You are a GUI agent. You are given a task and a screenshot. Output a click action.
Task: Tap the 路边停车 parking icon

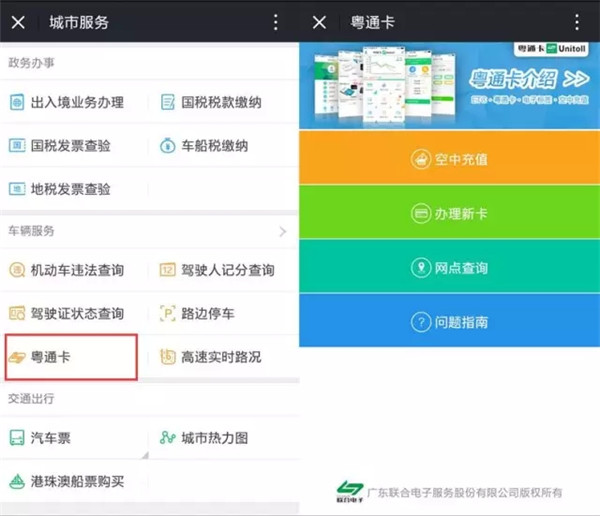tap(168, 314)
